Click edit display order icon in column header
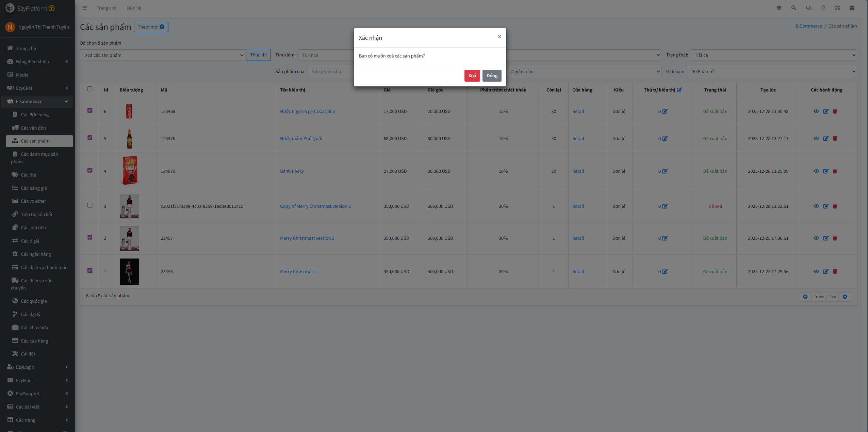 679,90
